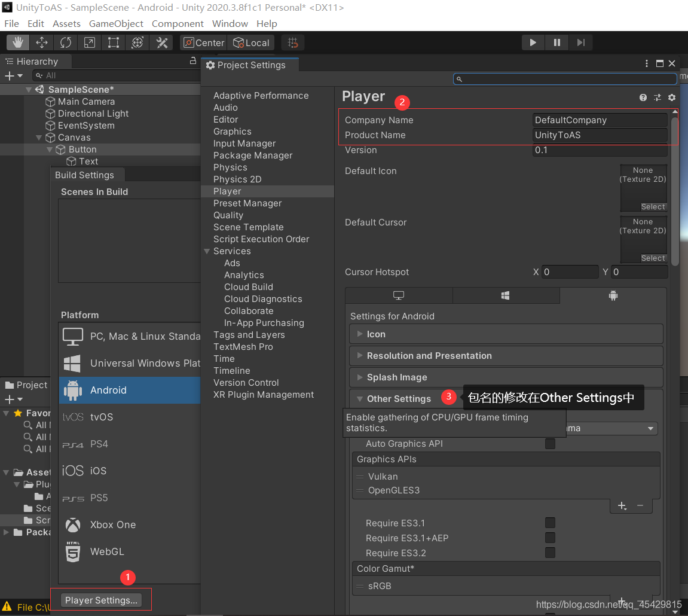The width and height of the screenshot is (688, 616).
Task: Select the Move tool
Action: pyautogui.click(x=42, y=42)
